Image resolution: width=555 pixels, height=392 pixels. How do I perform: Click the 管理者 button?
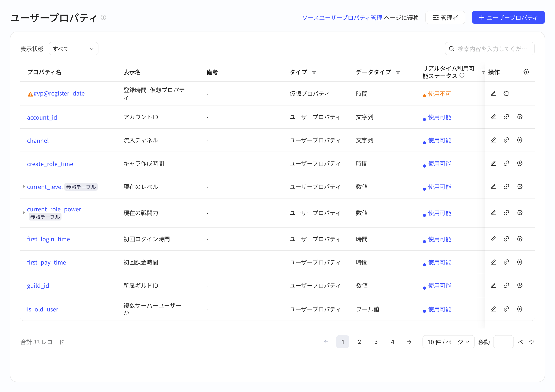(445, 18)
